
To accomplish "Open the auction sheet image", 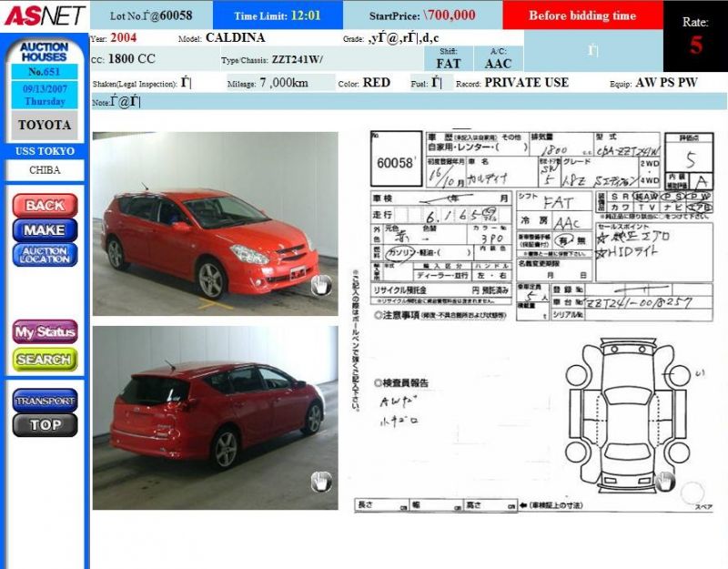I will pos(534,320).
